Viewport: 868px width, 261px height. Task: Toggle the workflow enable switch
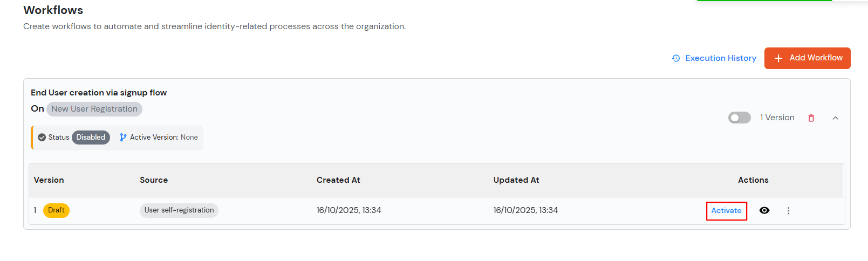(x=739, y=118)
